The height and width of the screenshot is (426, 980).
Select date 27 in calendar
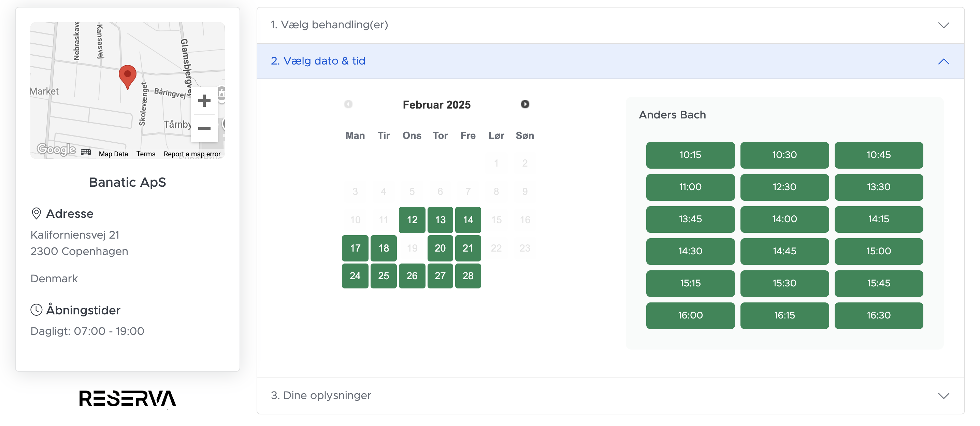click(x=440, y=275)
